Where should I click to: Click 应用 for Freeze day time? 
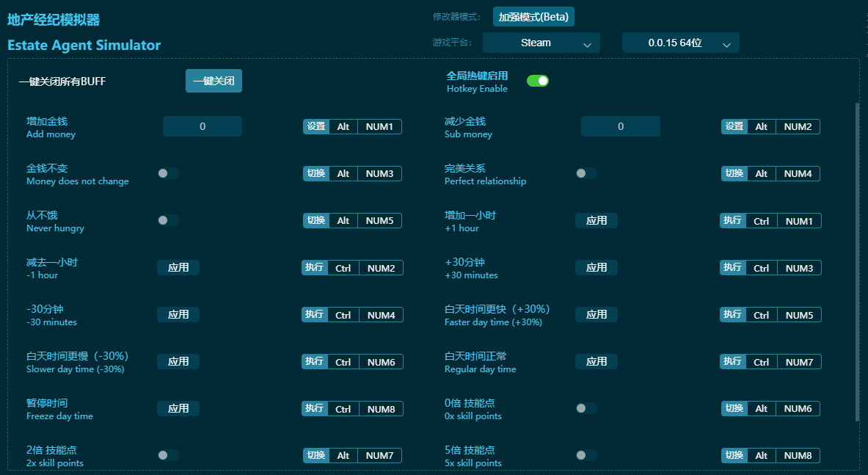(x=178, y=408)
